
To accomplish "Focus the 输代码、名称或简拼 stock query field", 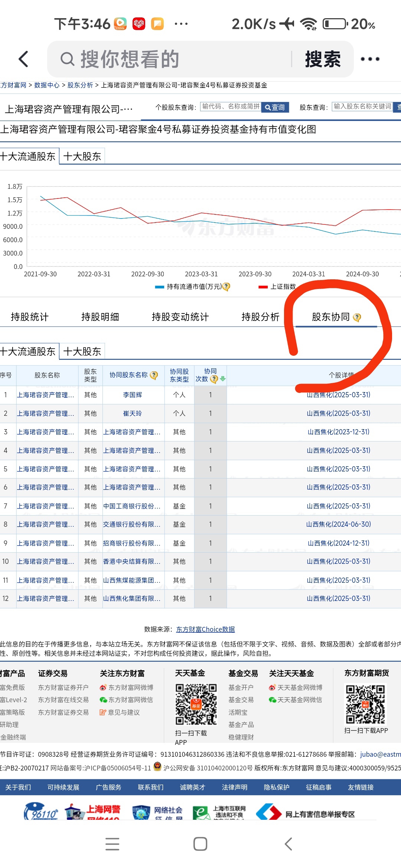I will (231, 107).
